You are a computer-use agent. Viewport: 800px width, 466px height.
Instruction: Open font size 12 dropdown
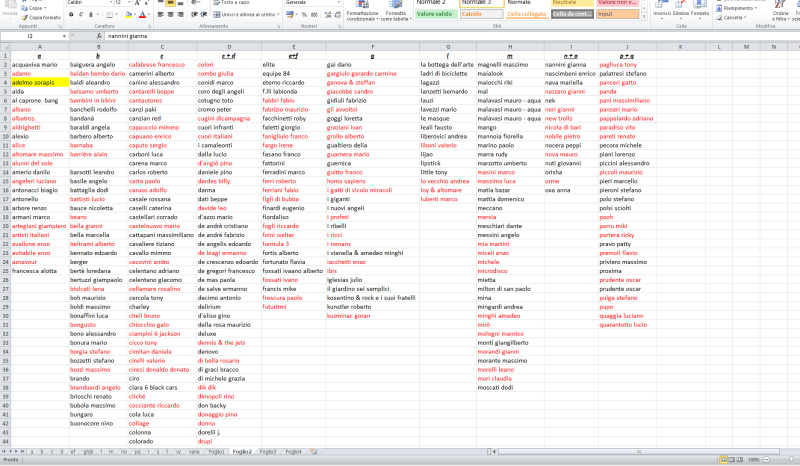pos(128,3)
